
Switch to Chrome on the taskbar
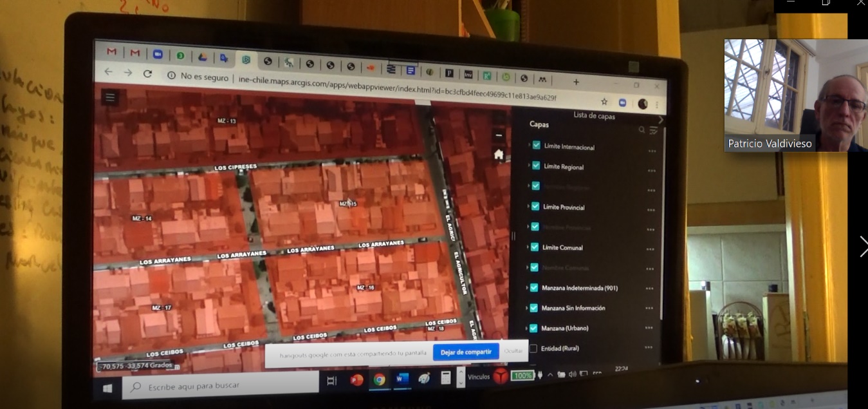[x=379, y=379]
